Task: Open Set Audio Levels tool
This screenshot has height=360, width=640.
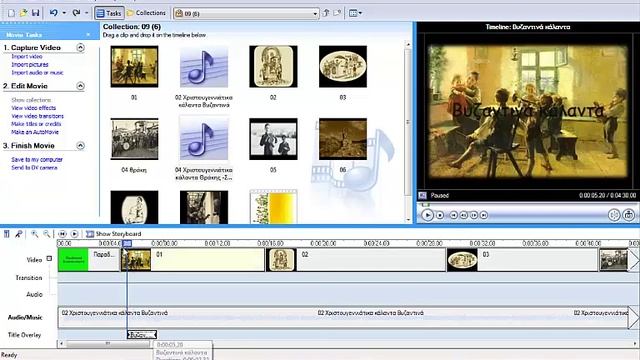Action: click(7, 234)
